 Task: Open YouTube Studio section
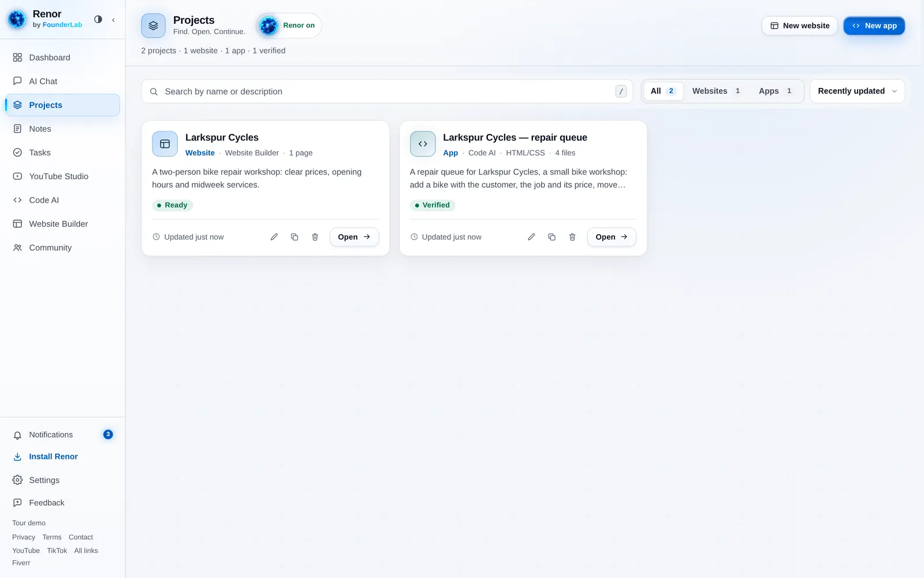[x=62, y=176]
